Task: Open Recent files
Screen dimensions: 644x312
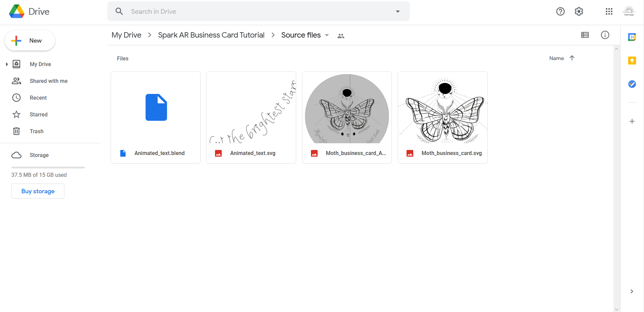Action: tap(38, 98)
